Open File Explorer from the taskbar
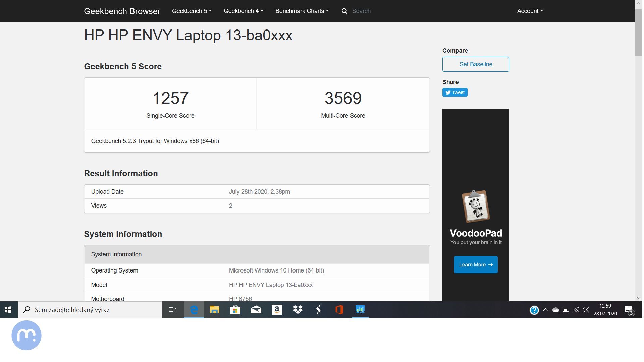This screenshot has height=362, width=644. [214, 310]
